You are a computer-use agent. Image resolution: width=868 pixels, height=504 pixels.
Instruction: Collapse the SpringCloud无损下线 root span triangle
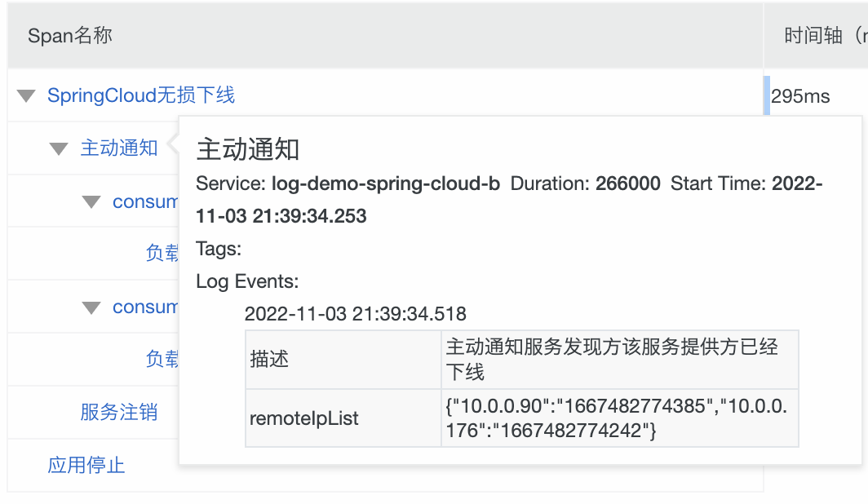26,95
